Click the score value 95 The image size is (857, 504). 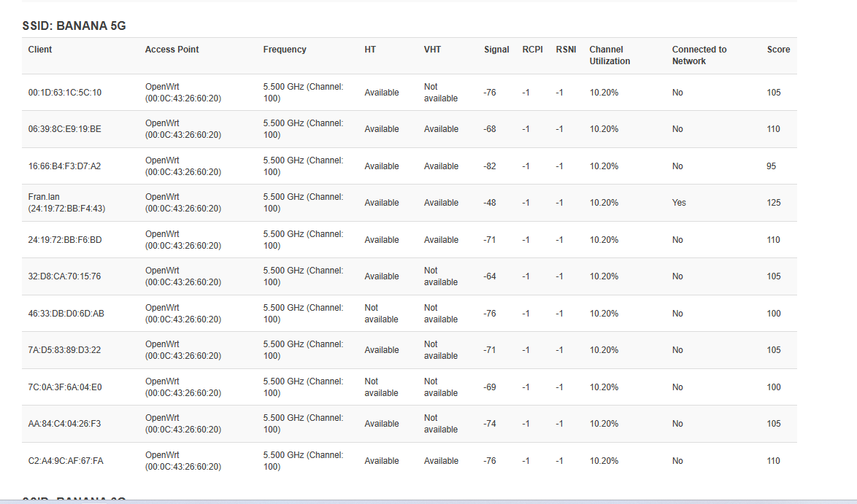click(x=771, y=166)
